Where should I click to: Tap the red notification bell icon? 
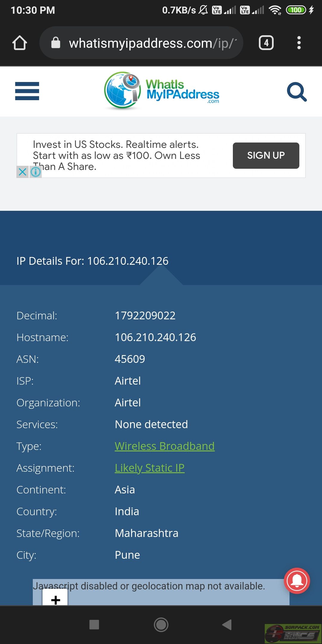297,581
